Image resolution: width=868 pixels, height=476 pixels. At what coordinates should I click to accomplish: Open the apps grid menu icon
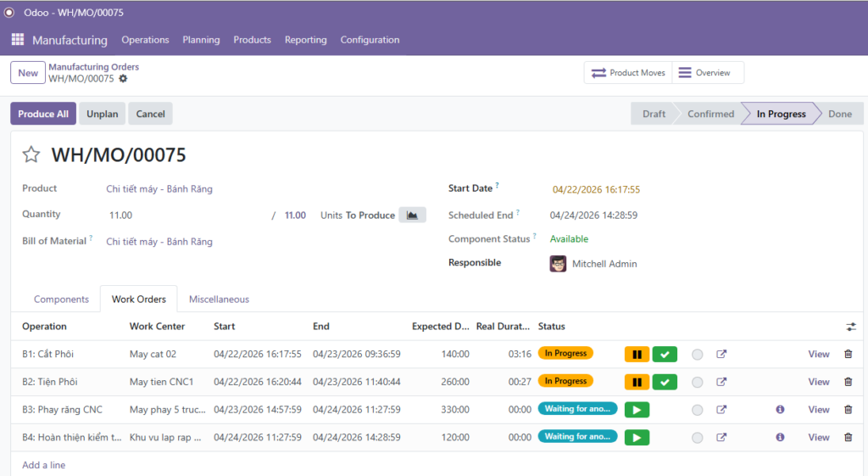(x=17, y=40)
